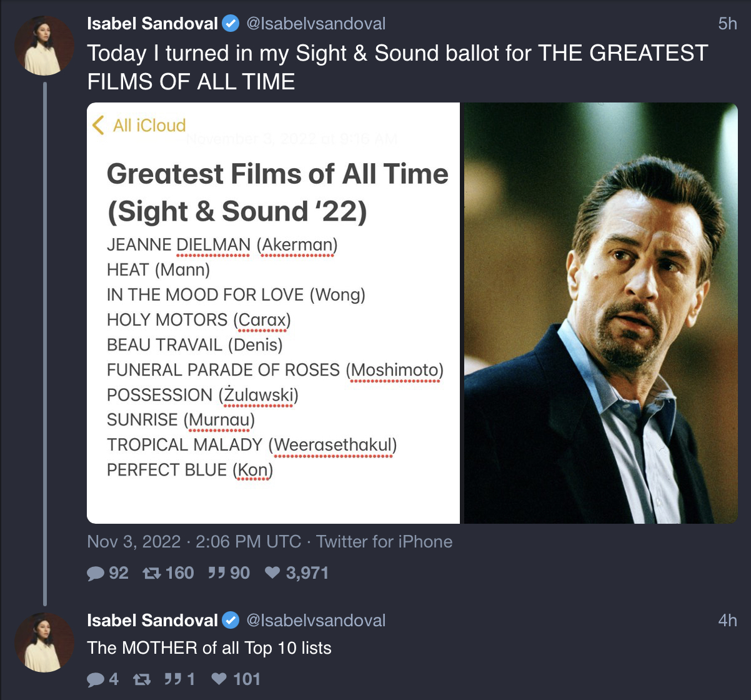Retweet the Sight & Sound ballot tweet
The image size is (751, 700).
pos(151,573)
